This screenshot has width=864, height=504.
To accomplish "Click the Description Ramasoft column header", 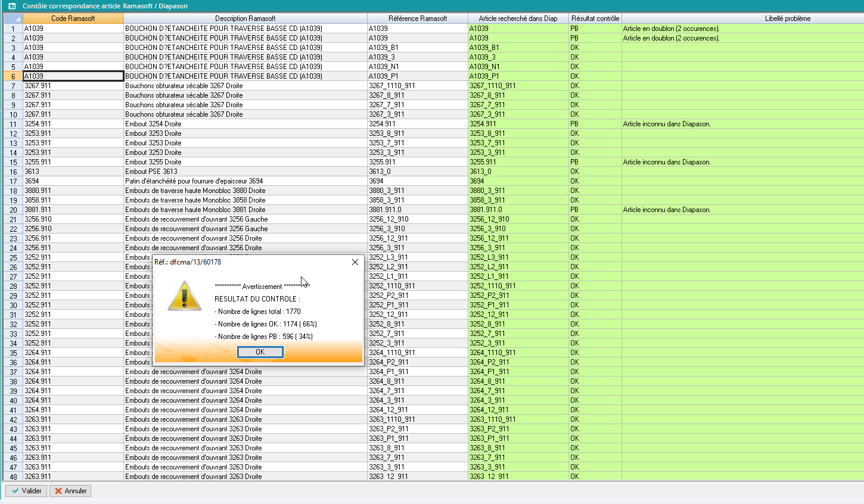I will 245,18.
